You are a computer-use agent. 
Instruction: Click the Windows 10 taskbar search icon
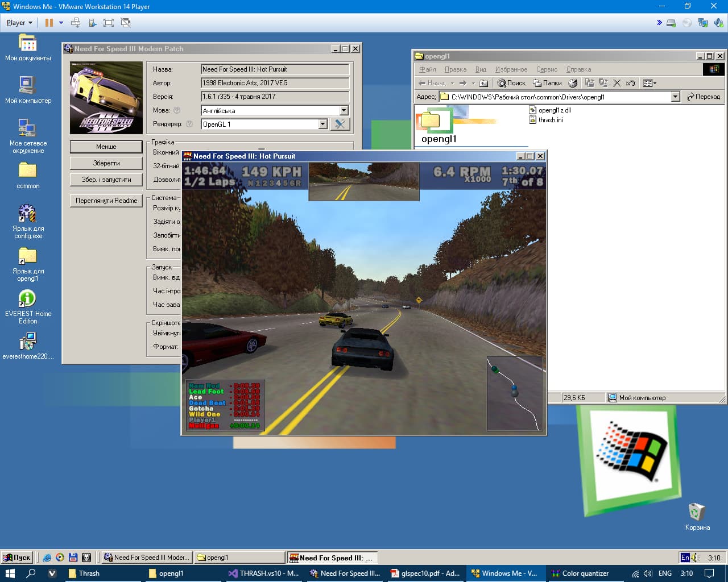[31, 573]
